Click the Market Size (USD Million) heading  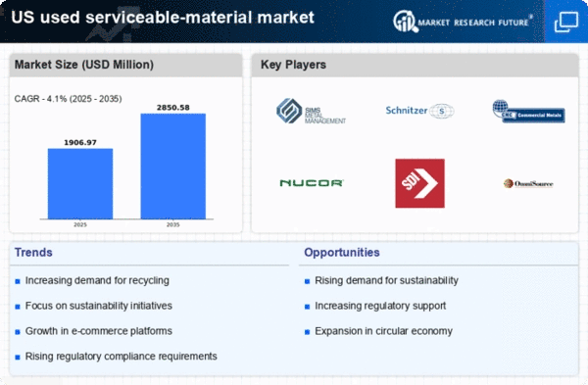[84, 65]
